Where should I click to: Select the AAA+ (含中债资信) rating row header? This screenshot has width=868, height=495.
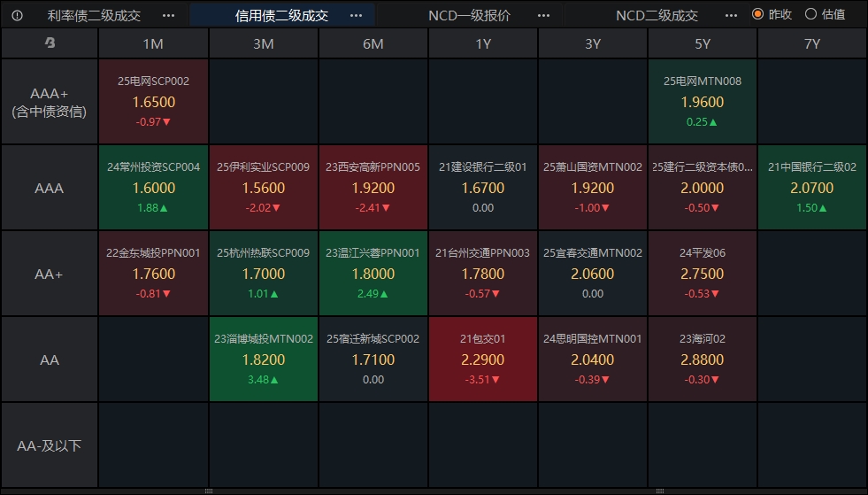(50, 102)
